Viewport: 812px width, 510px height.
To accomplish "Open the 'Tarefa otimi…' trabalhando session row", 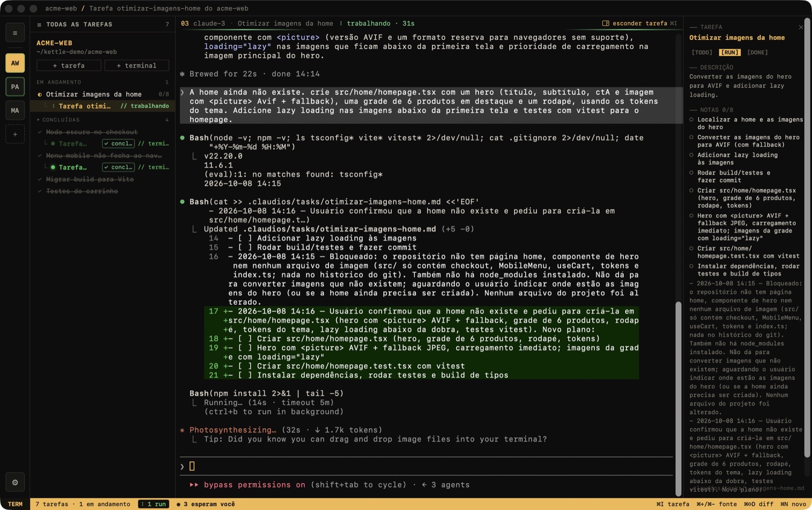I will [x=103, y=106].
